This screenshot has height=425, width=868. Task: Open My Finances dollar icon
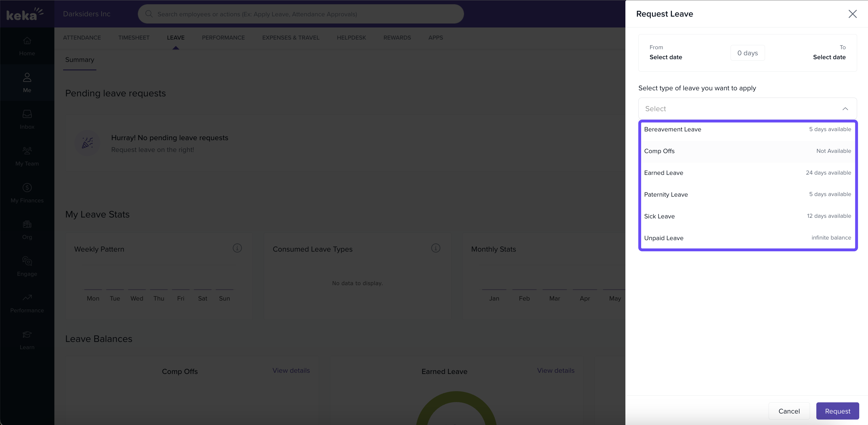pyautogui.click(x=27, y=188)
